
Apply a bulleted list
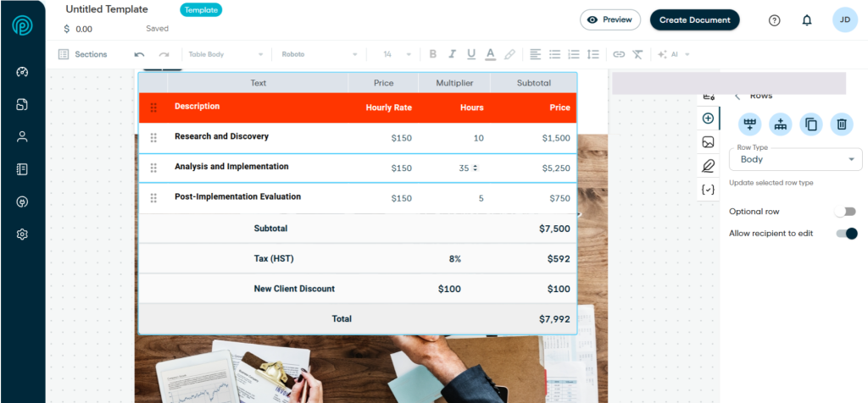point(554,54)
